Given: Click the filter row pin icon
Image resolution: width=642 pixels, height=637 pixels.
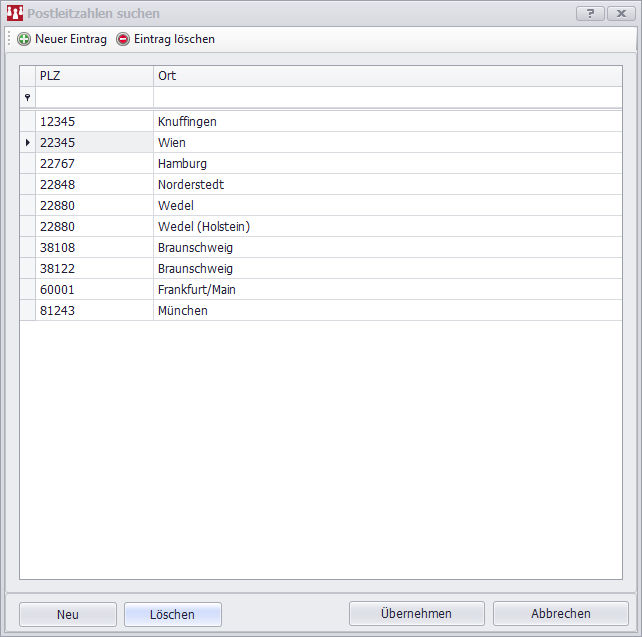Looking at the screenshot, I should pyautogui.click(x=27, y=97).
